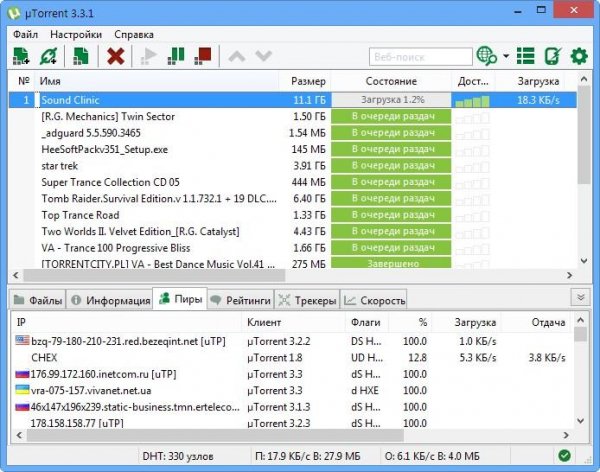Select the CHEX peer row
The image size is (600, 472).
click(x=292, y=358)
